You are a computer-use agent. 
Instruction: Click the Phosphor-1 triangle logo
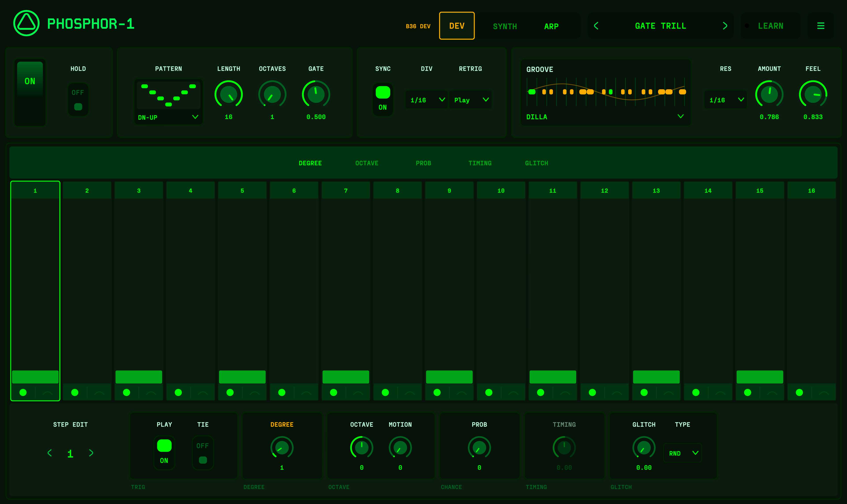pyautogui.click(x=26, y=23)
